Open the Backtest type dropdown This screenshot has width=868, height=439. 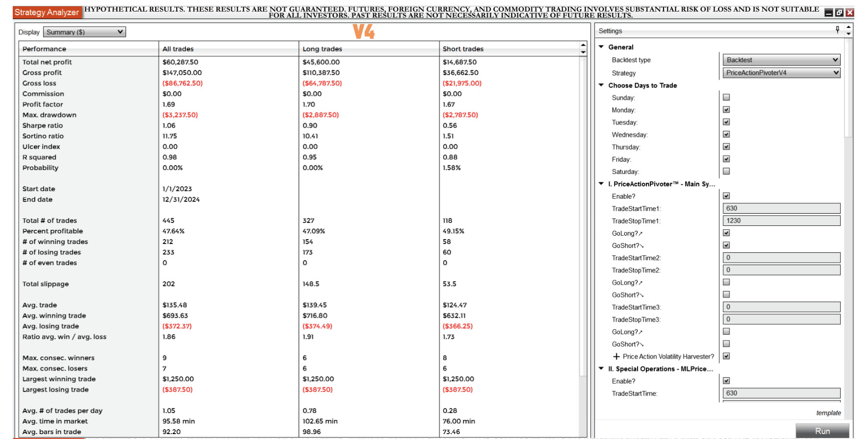point(781,60)
